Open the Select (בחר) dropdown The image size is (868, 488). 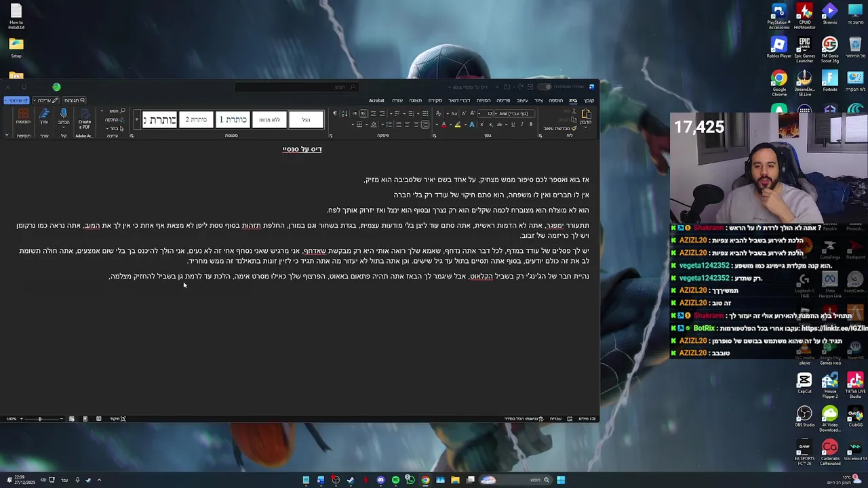[114, 128]
